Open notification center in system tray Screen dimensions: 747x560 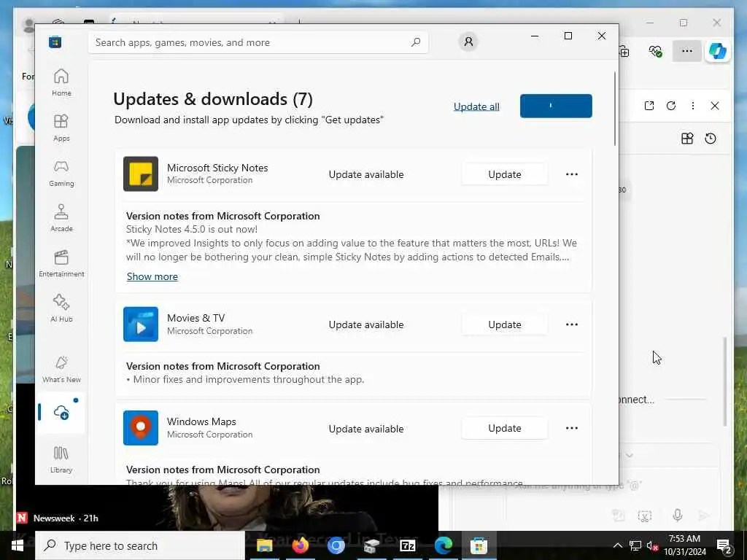pyautogui.click(x=724, y=545)
